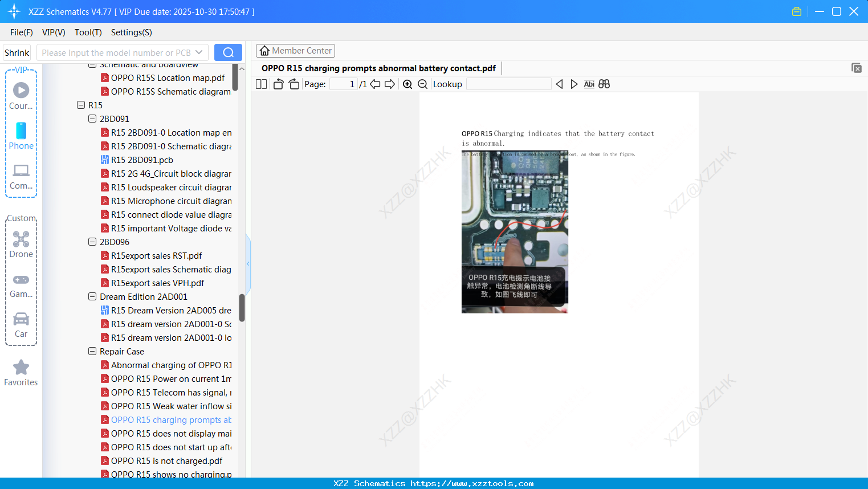Find next lookup match
Viewport: 868px width, 489px height.
(574, 84)
